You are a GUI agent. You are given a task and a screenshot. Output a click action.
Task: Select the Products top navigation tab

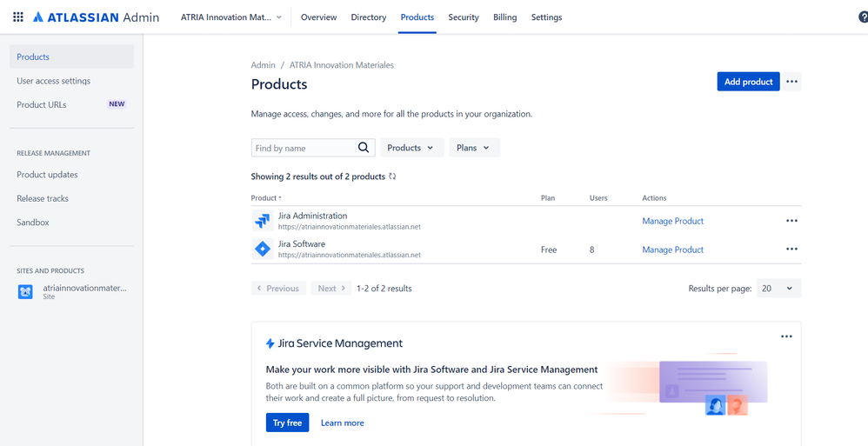click(x=417, y=17)
